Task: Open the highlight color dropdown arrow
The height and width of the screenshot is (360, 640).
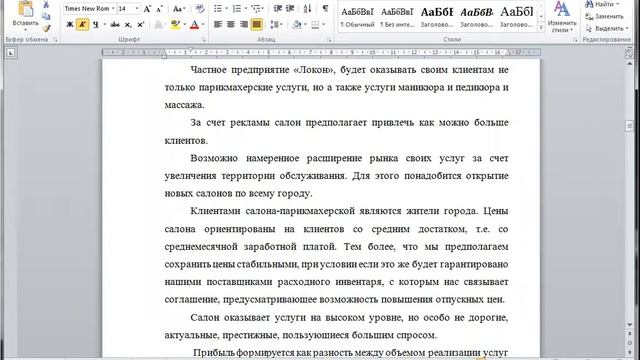Action: pos(185,25)
